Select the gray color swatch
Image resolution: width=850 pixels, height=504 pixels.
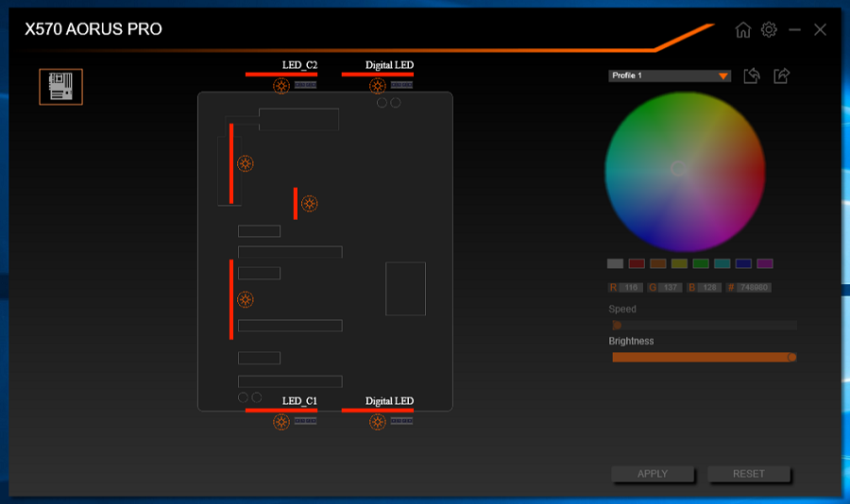[615, 264]
